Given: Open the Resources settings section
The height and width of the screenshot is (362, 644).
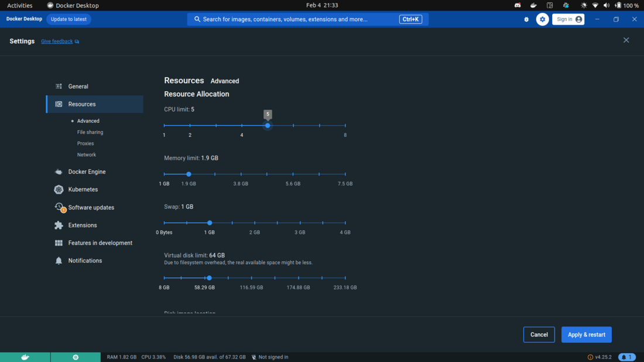Looking at the screenshot, I should 80,104.
